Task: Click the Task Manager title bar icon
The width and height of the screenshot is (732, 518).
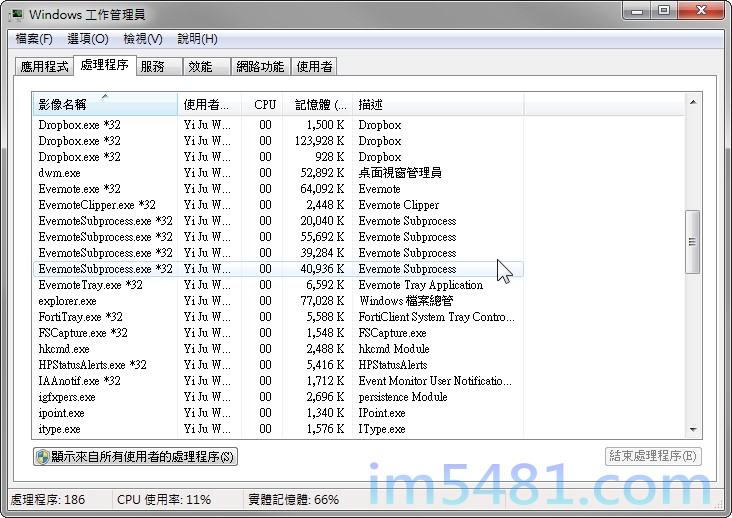Action: pos(15,14)
